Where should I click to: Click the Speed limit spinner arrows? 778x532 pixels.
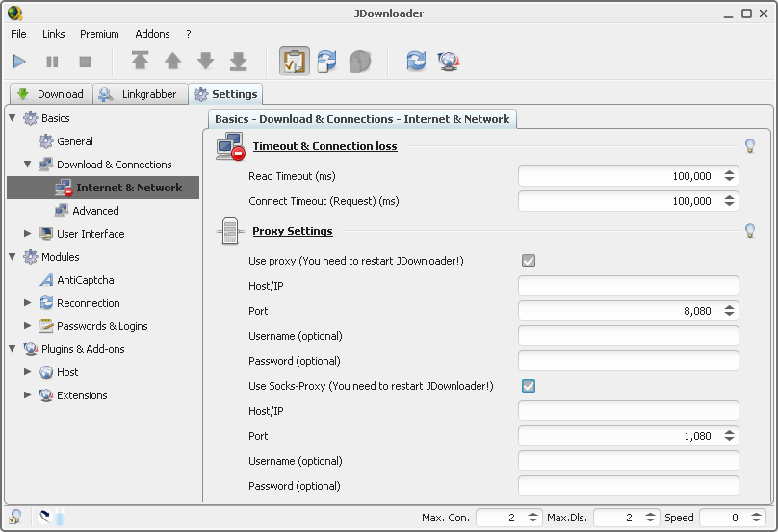(756, 518)
